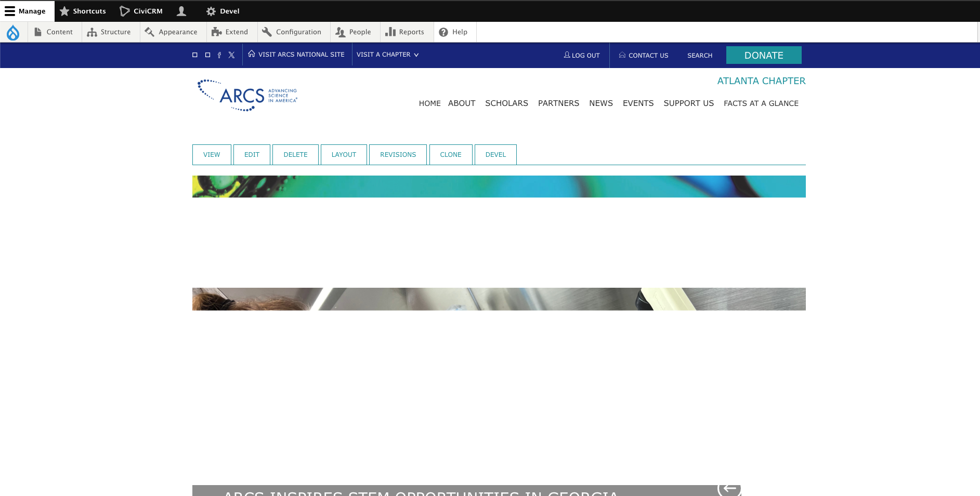Click the Shortcuts star item
The image size is (980, 496).
pyautogui.click(x=83, y=11)
